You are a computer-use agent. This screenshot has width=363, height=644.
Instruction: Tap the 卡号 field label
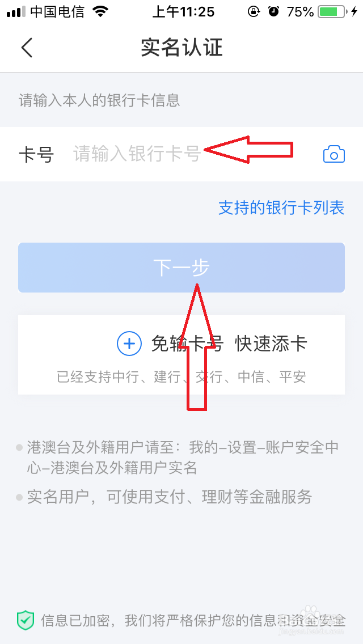coord(36,154)
